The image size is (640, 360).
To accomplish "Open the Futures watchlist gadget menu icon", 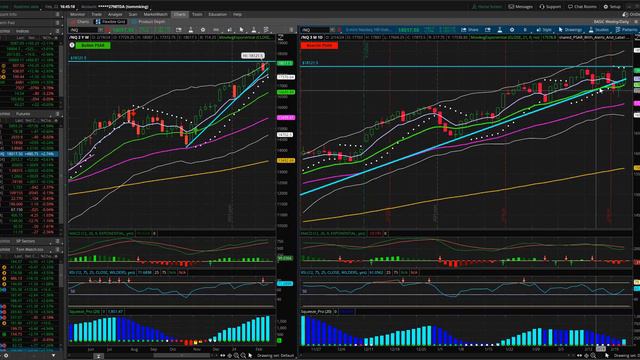I will click(x=58, y=114).
